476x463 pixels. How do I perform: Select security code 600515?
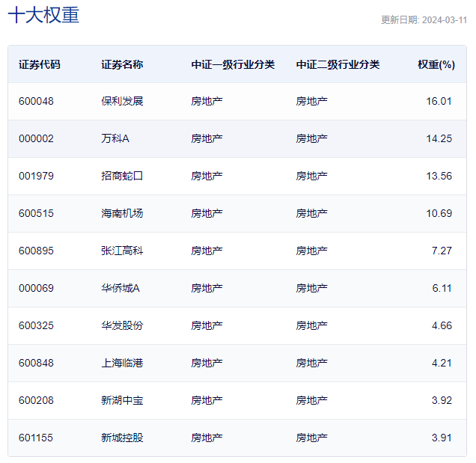[36, 214]
